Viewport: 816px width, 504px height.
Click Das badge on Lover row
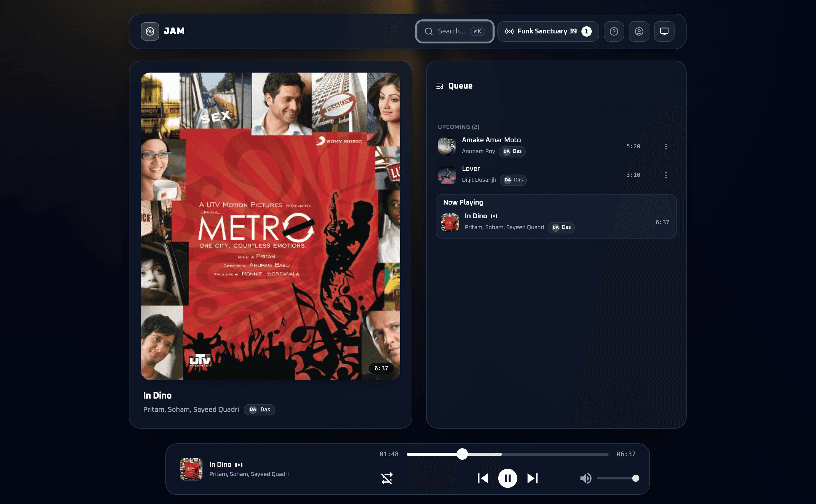(513, 180)
